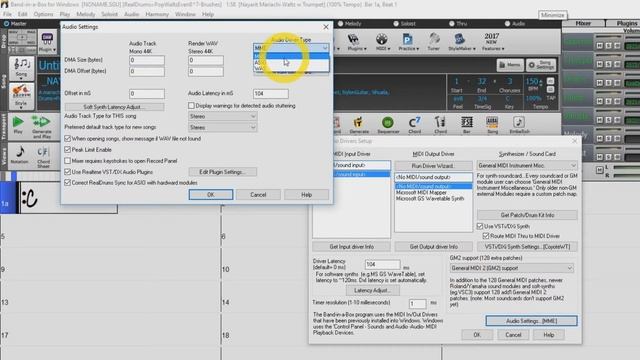Open the MIDI toolbar menu icon
Viewport: 640px width, 360px height.
point(382,42)
